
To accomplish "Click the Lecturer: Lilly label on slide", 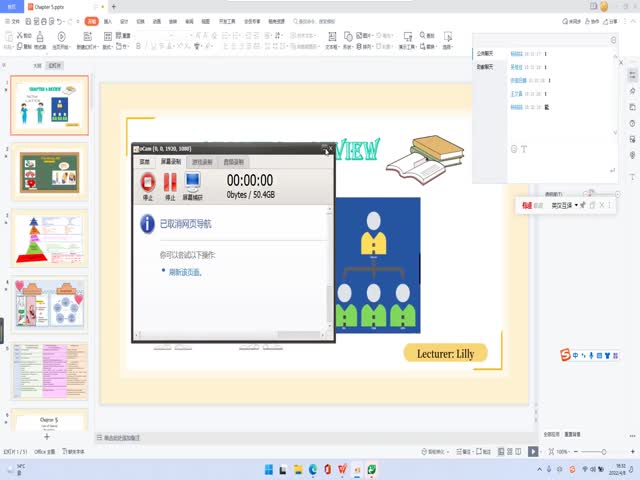I will [445, 353].
